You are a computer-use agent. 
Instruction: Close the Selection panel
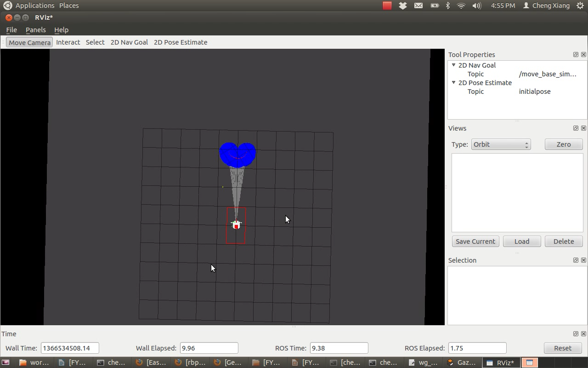click(x=583, y=260)
